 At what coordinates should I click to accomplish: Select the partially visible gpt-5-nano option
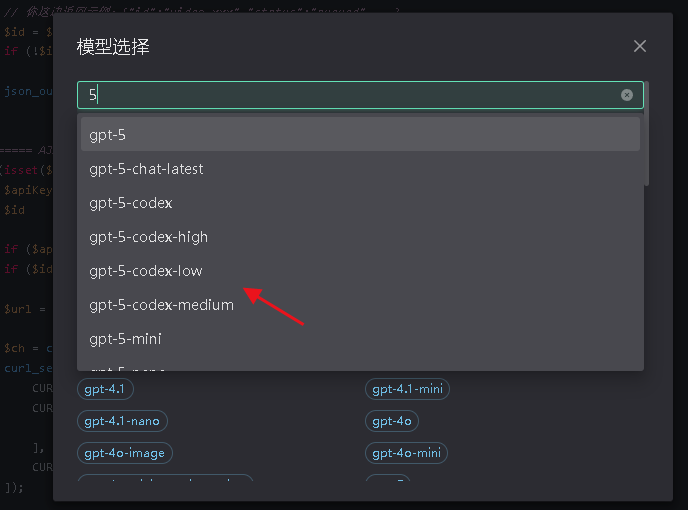(360, 366)
